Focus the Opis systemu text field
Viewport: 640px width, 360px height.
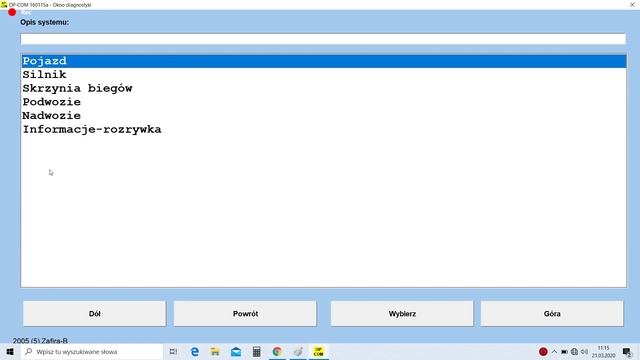[323, 39]
